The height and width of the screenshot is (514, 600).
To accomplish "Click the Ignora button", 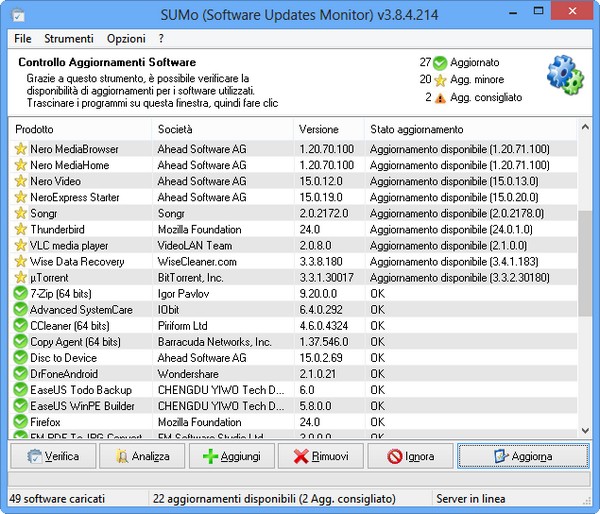I will tap(411, 456).
